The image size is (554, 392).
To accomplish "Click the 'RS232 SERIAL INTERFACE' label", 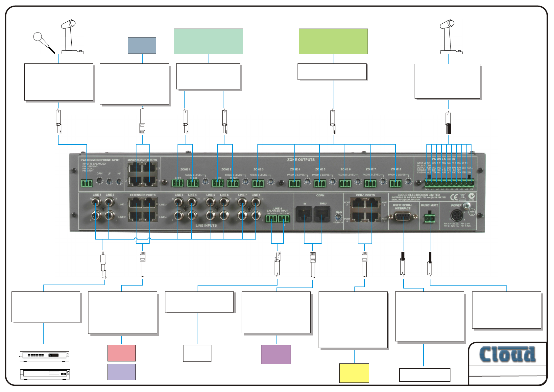I will 403,207.
